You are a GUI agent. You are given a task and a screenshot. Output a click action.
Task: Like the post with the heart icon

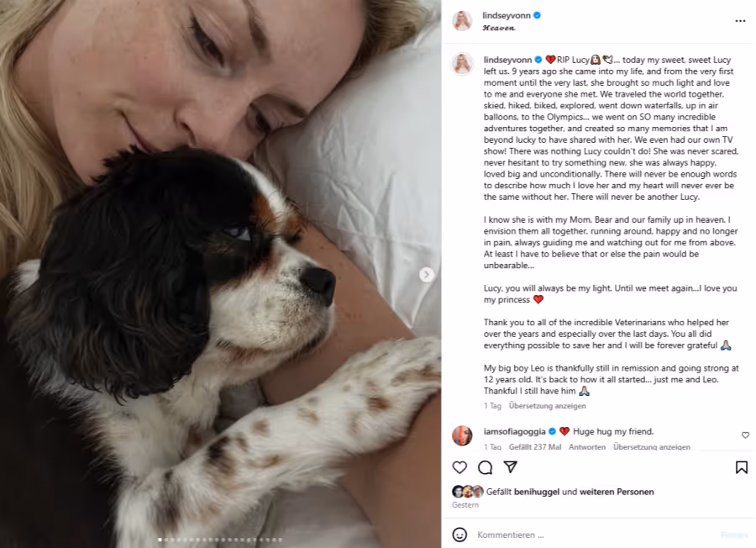tap(459, 467)
